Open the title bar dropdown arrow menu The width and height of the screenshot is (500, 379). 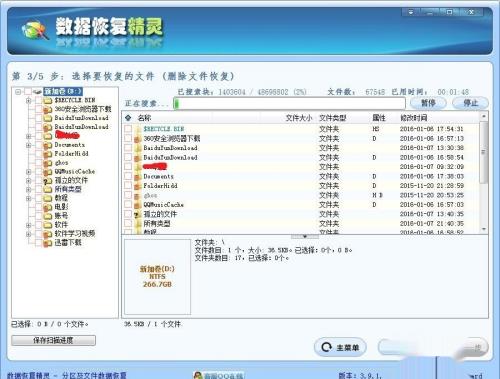pos(411,12)
